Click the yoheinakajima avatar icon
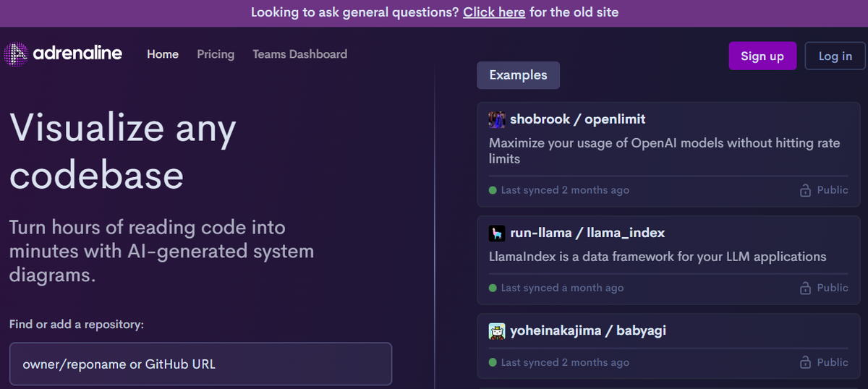This screenshot has height=389, width=868. point(496,331)
